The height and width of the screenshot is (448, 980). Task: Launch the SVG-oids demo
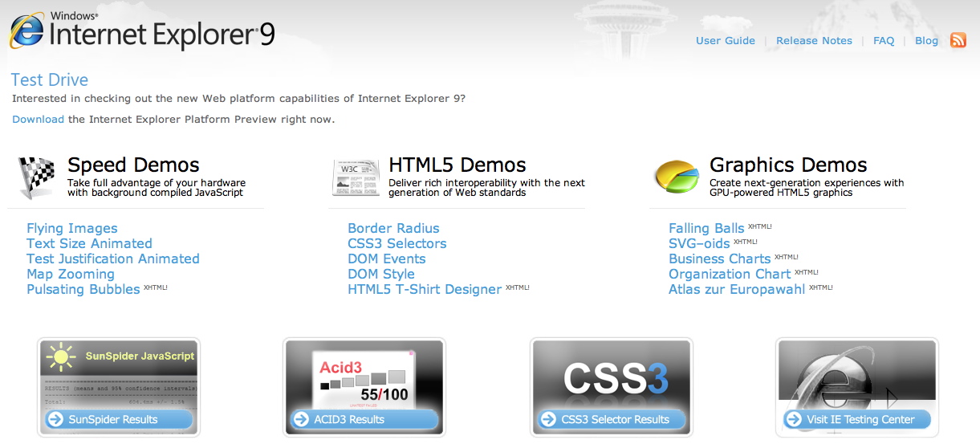tap(699, 243)
